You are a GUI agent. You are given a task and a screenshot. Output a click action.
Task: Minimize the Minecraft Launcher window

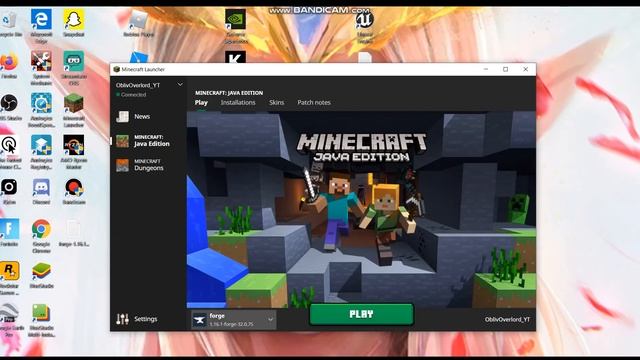click(x=486, y=69)
